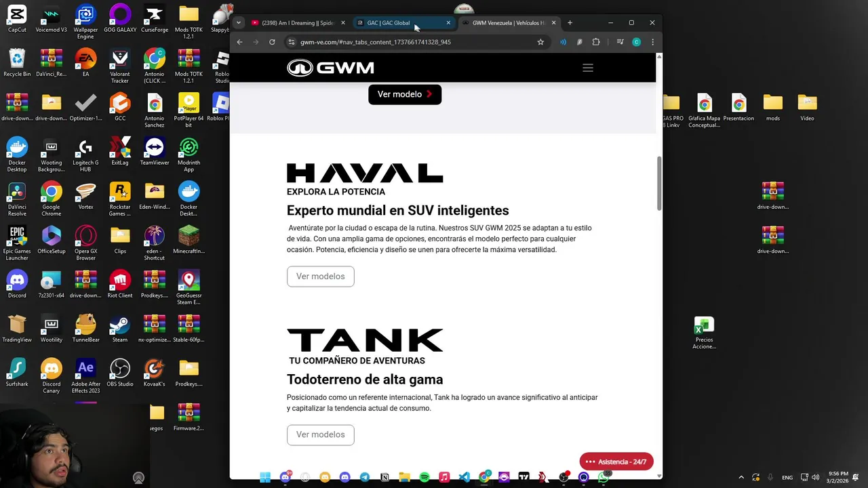
Task: Show hidden system tray icons
Action: (741, 477)
